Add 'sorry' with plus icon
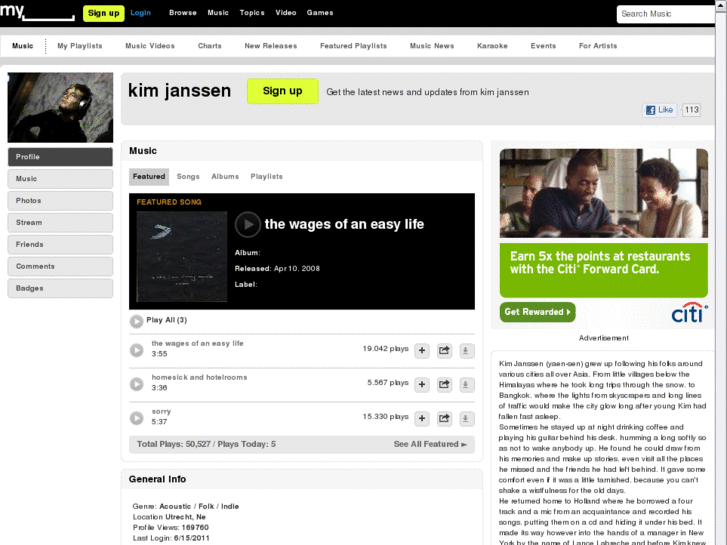This screenshot has height=545, width=727. pyautogui.click(x=422, y=418)
